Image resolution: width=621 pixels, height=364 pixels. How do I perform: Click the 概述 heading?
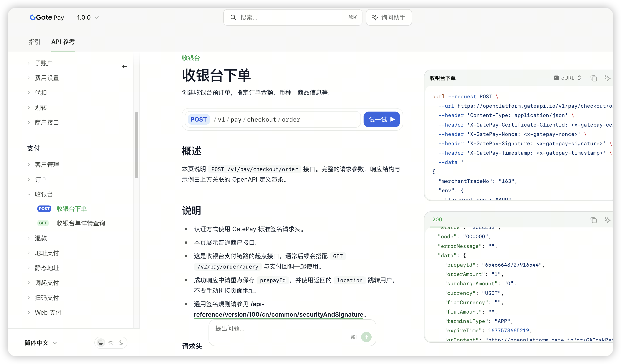[x=192, y=151]
